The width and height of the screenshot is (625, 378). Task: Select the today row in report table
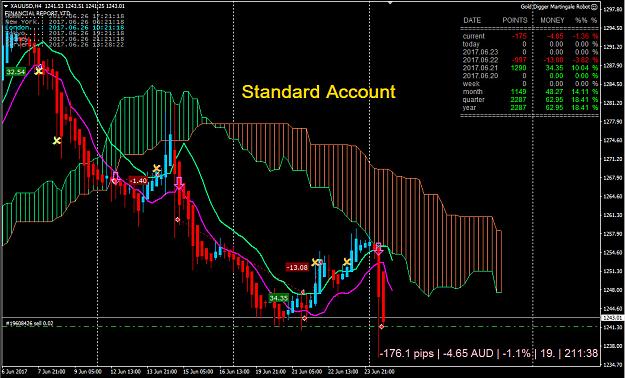pyautogui.click(x=530, y=44)
